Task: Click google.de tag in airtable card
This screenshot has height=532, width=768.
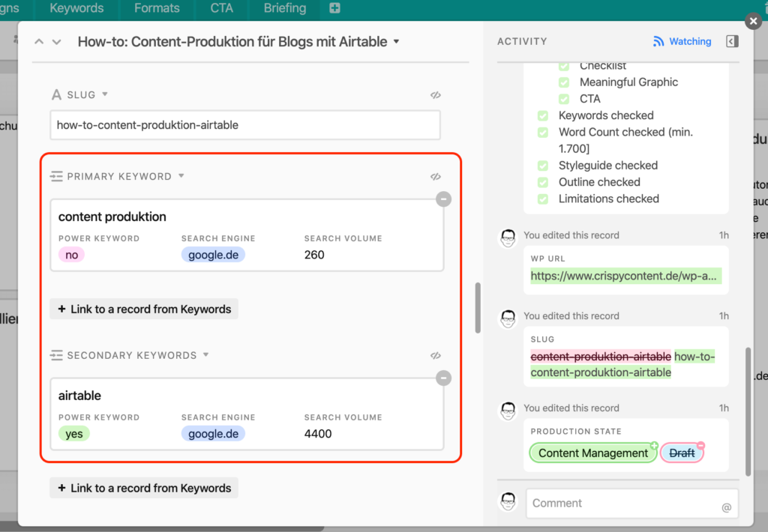Action: tap(213, 434)
